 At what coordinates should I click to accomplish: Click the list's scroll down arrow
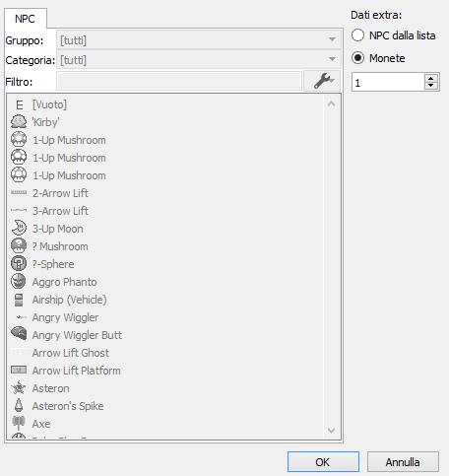(332, 430)
